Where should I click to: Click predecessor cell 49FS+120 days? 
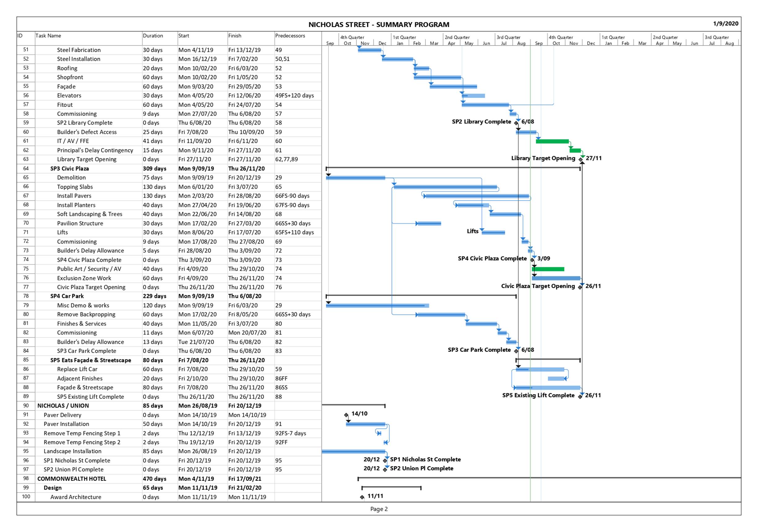[x=294, y=96]
